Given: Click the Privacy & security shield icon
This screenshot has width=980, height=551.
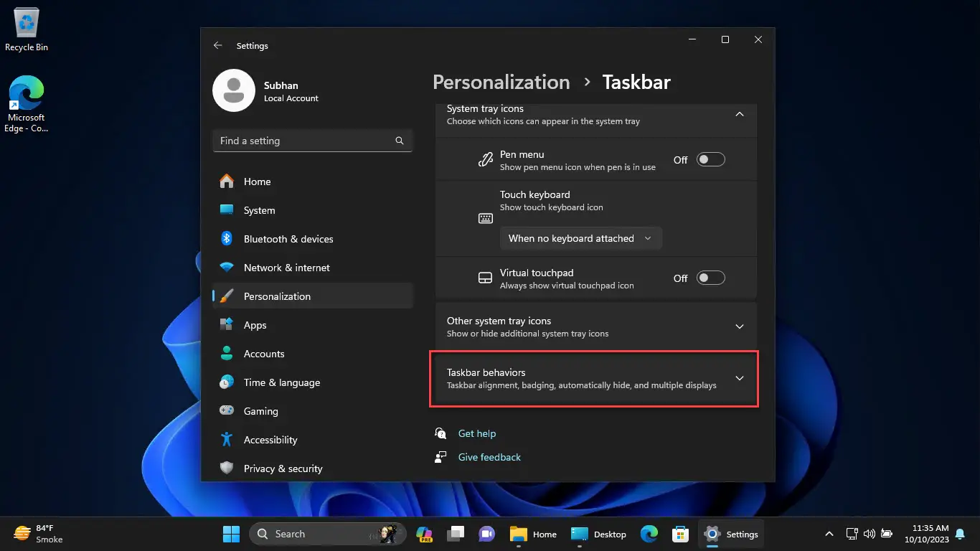Looking at the screenshot, I should pos(227,468).
